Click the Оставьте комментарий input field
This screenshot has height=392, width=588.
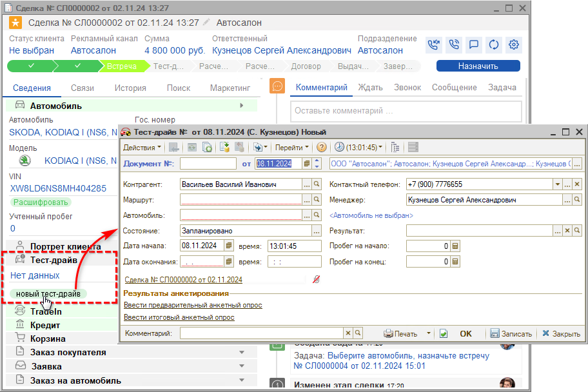tap(406, 111)
